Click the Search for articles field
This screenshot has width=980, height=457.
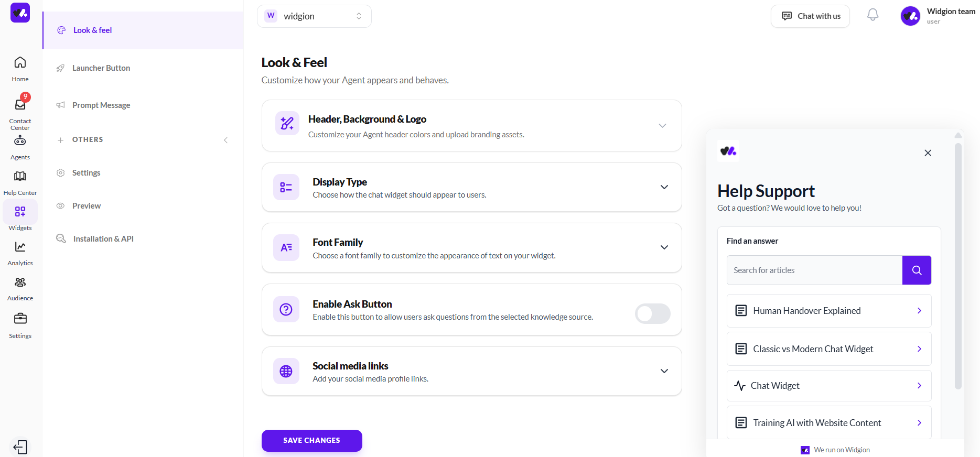pyautogui.click(x=814, y=270)
